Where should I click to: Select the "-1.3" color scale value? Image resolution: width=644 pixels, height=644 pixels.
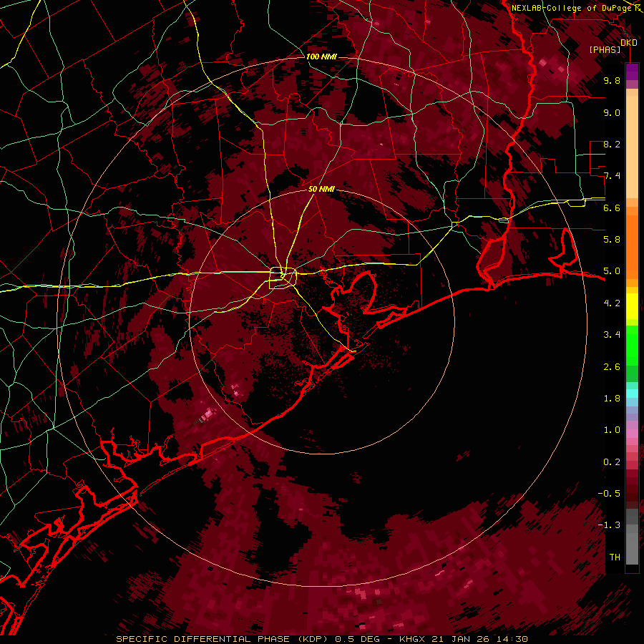(x=609, y=525)
